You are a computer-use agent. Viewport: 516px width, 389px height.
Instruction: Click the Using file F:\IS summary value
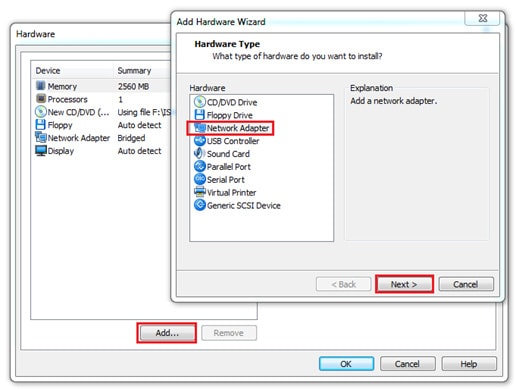(144, 112)
